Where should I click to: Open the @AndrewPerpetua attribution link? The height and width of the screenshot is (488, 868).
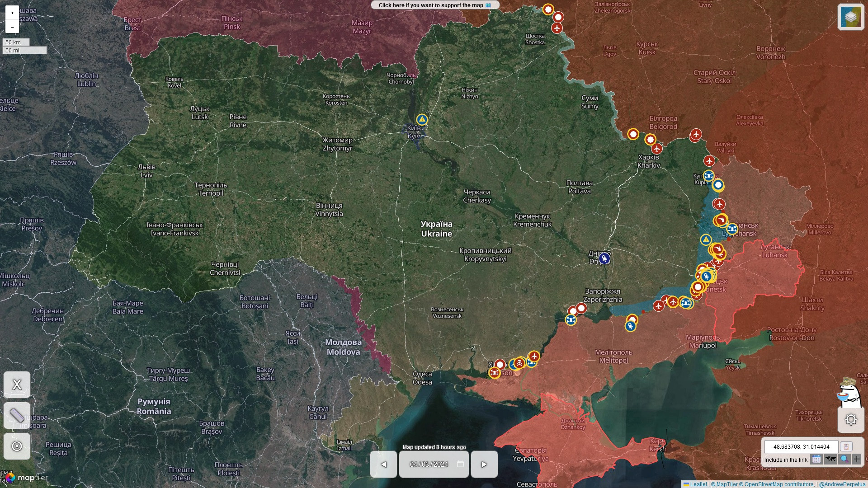(842, 484)
